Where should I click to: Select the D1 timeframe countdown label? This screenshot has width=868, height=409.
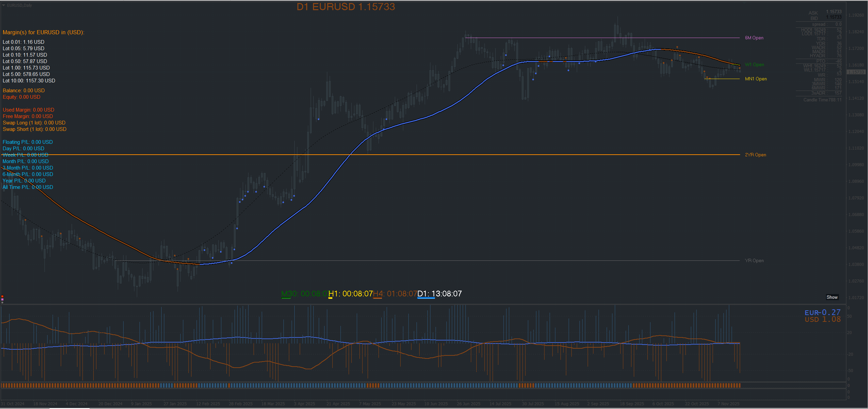click(x=439, y=294)
